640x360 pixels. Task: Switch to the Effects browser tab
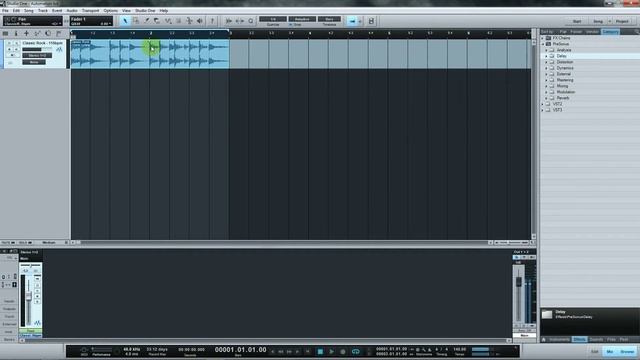click(x=579, y=340)
